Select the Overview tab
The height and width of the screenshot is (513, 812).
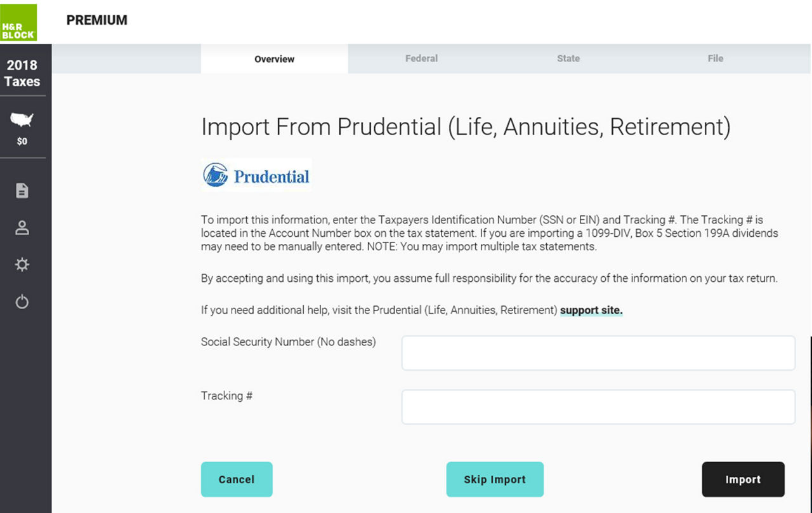pyautogui.click(x=274, y=58)
